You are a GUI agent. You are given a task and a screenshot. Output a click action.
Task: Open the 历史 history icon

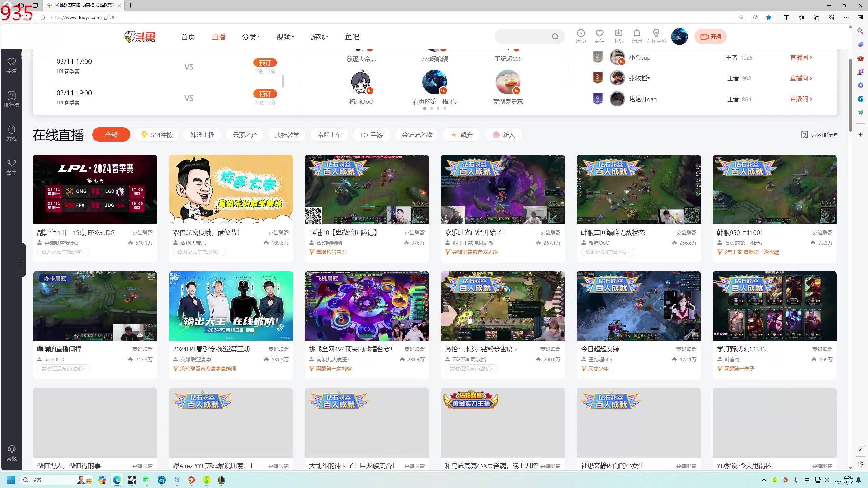581,36
